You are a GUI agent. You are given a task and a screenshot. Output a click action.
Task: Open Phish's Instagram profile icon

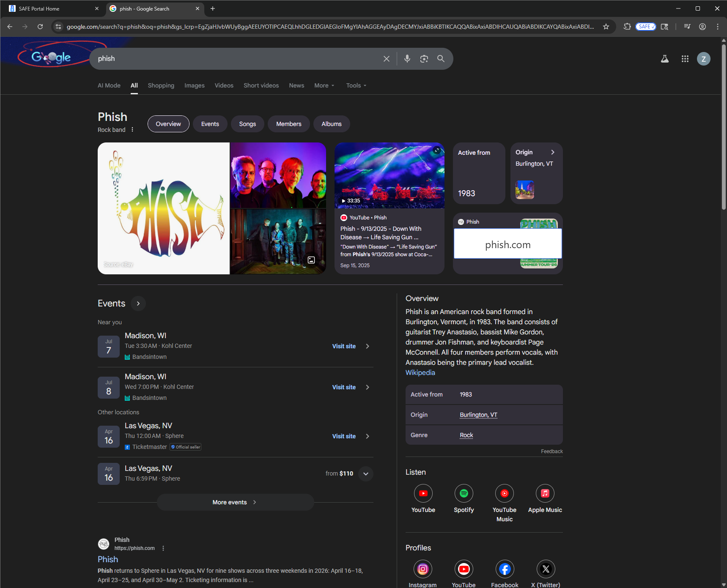pos(422,569)
